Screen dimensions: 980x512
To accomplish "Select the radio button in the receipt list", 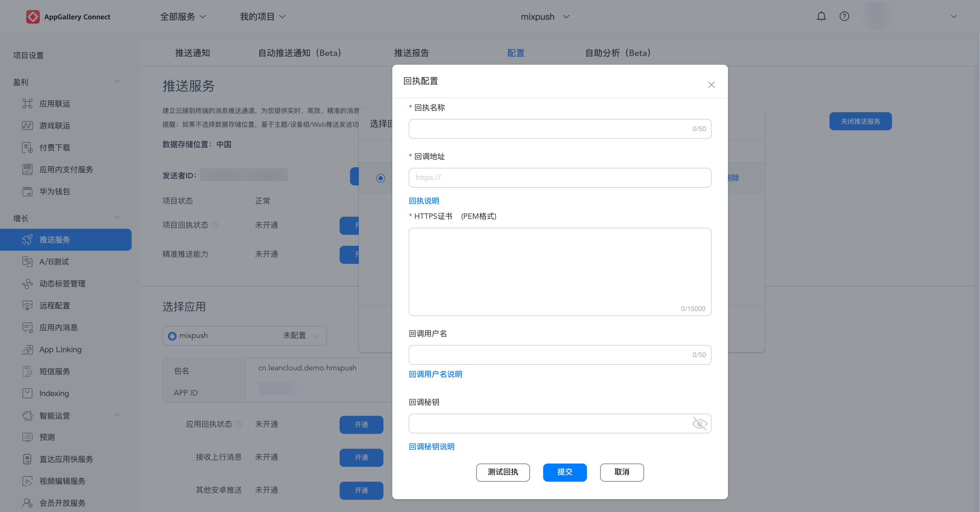I will pos(381,178).
